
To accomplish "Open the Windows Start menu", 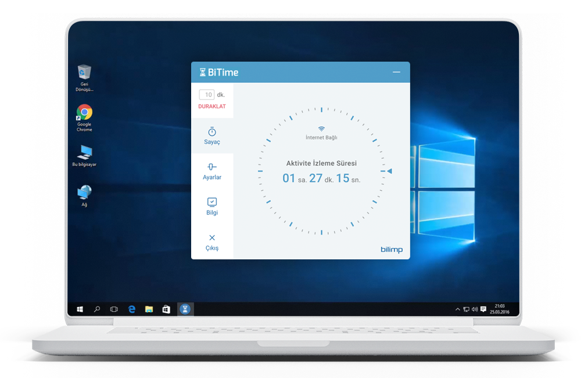I will (80, 309).
